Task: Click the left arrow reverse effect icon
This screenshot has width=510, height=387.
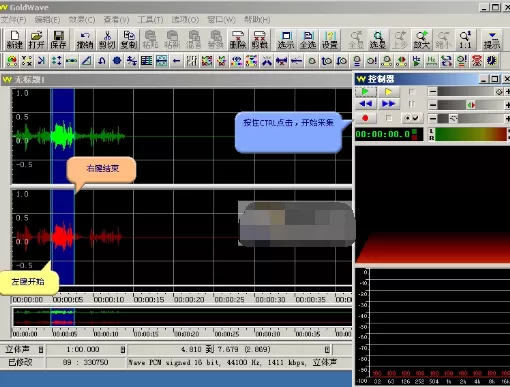Action: point(177,61)
